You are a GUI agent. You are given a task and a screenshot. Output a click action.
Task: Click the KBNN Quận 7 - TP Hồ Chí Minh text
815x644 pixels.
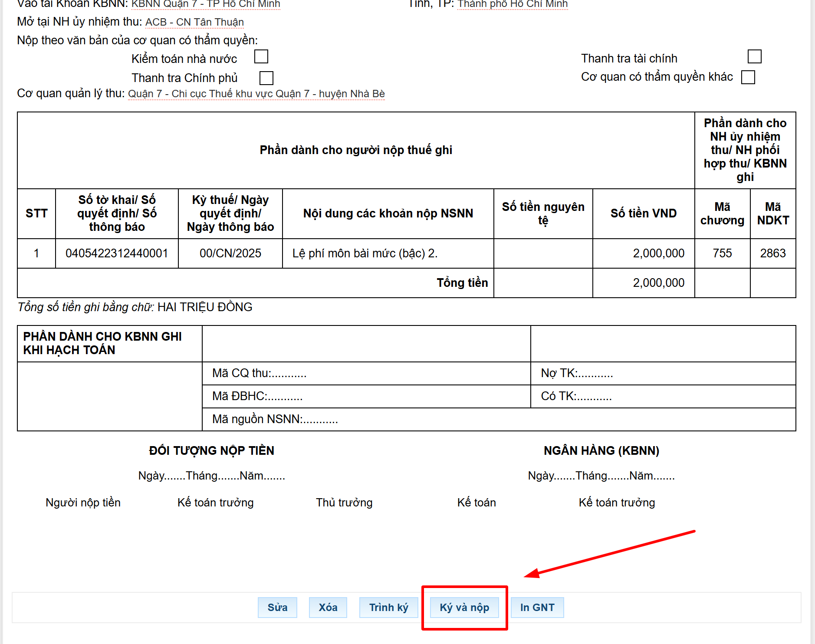[206, 4]
